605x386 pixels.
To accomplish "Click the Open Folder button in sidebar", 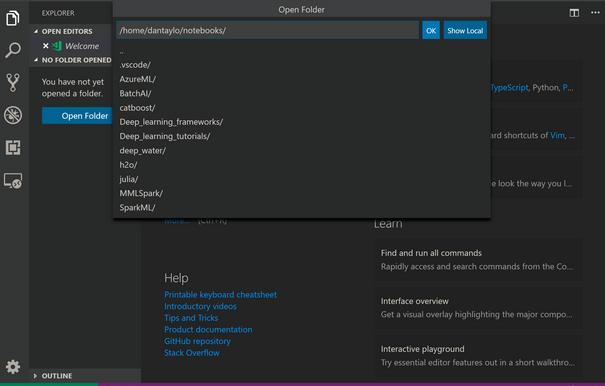I will [77, 116].
